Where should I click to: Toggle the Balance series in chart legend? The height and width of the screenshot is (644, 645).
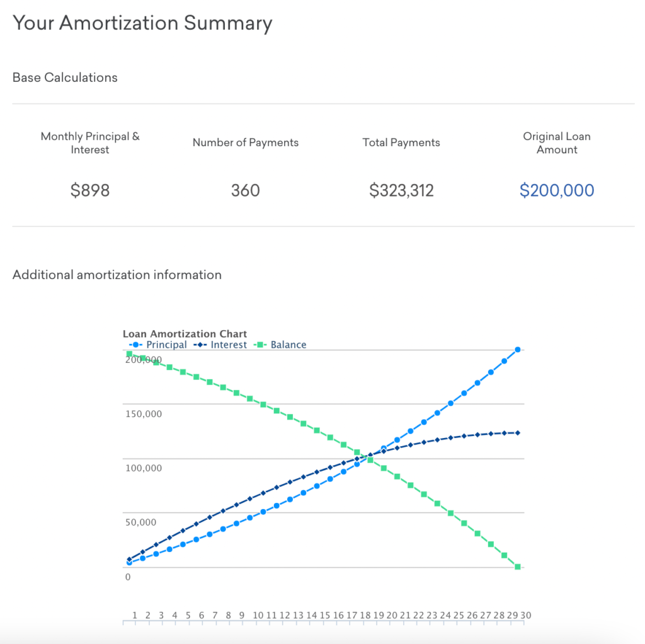[288, 345]
